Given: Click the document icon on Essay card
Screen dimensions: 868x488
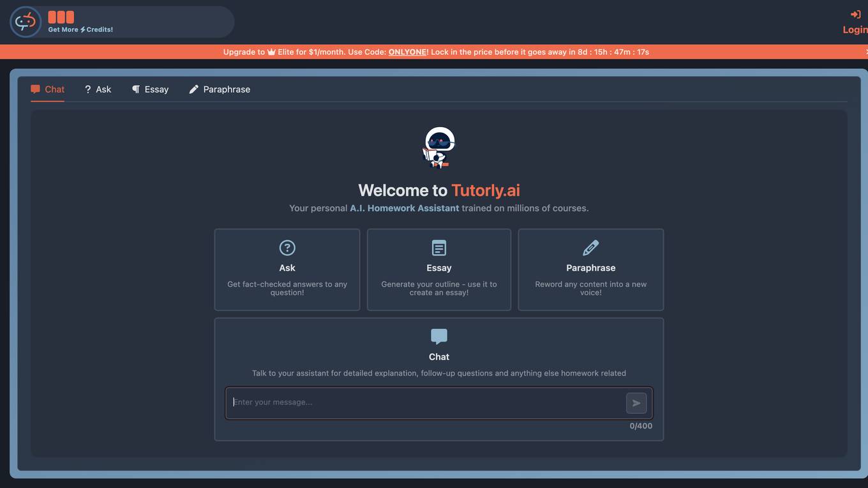Looking at the screenshot, I should pyautogui.click(x=439, y=248).
